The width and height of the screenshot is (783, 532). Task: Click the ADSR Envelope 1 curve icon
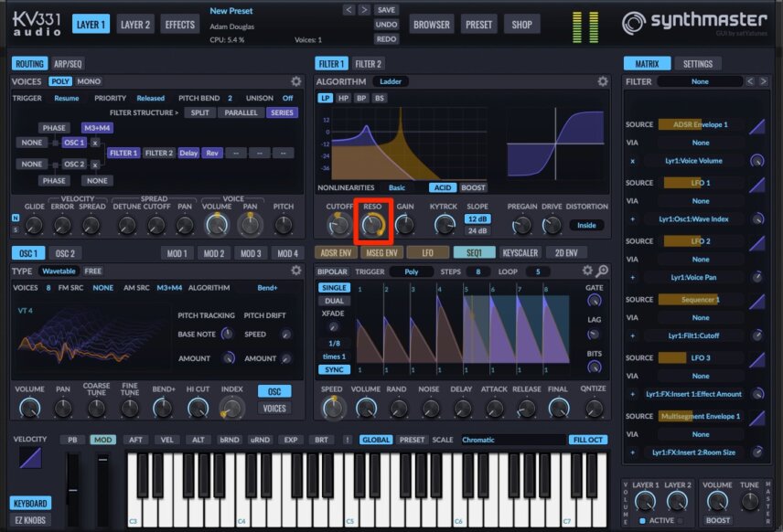tap(757, 126)
